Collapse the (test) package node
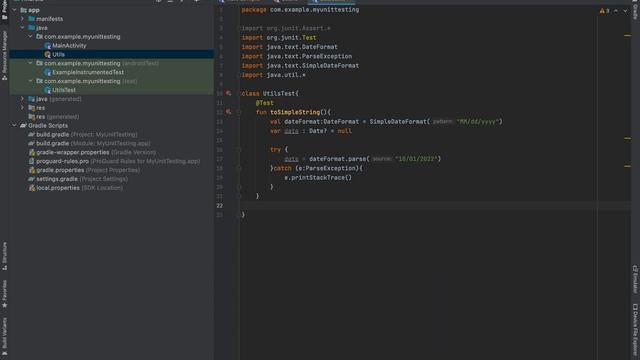 point(31,81)
